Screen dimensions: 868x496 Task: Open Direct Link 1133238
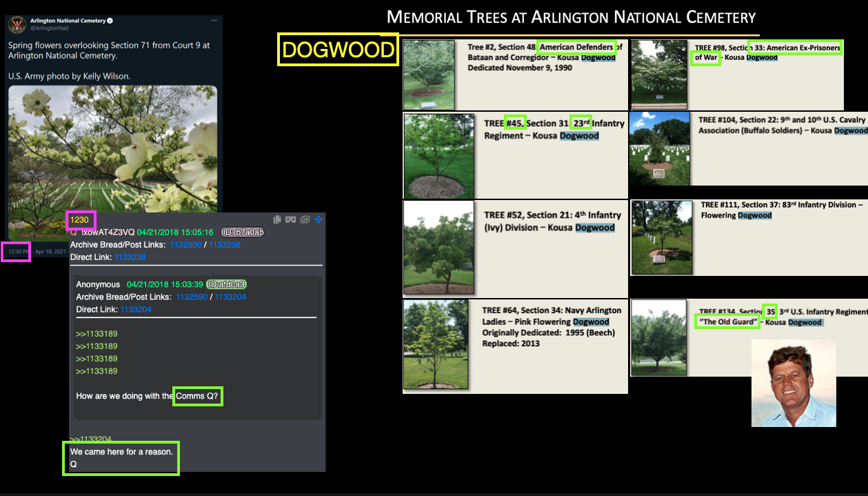pos(130,257)
